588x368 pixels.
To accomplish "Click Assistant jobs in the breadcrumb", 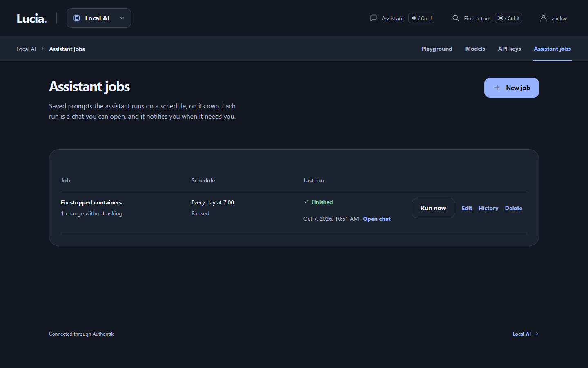I will pos(67,49).
